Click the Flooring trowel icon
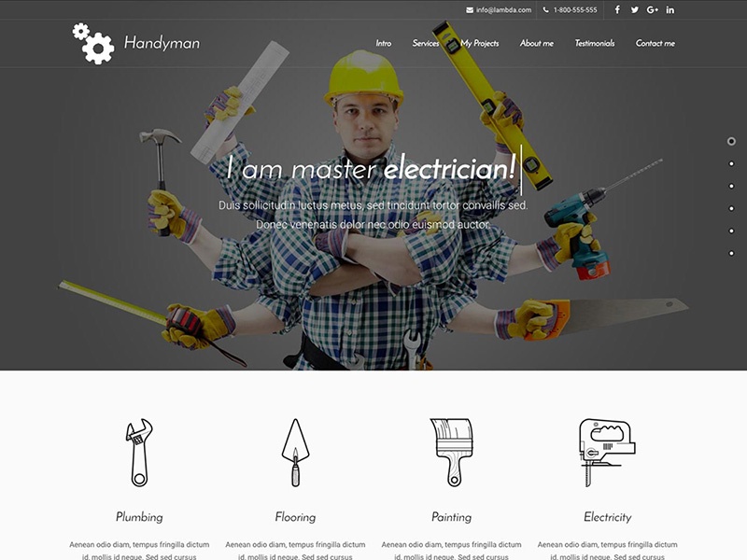Image resolution: width=747 pixels, height=560 pixels. point(295,452)
